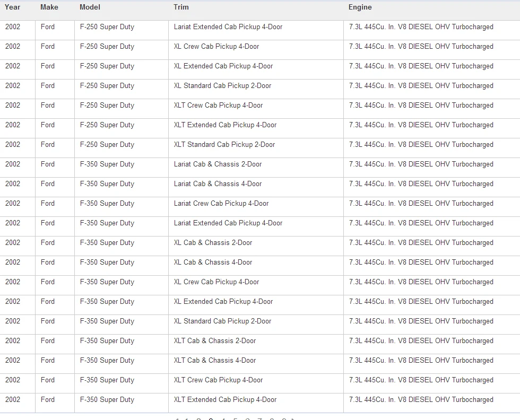Click Engine cell in F-250 XLT Crew Cab row
This screenshot has height=420, width=520.
tap(421, 105)
